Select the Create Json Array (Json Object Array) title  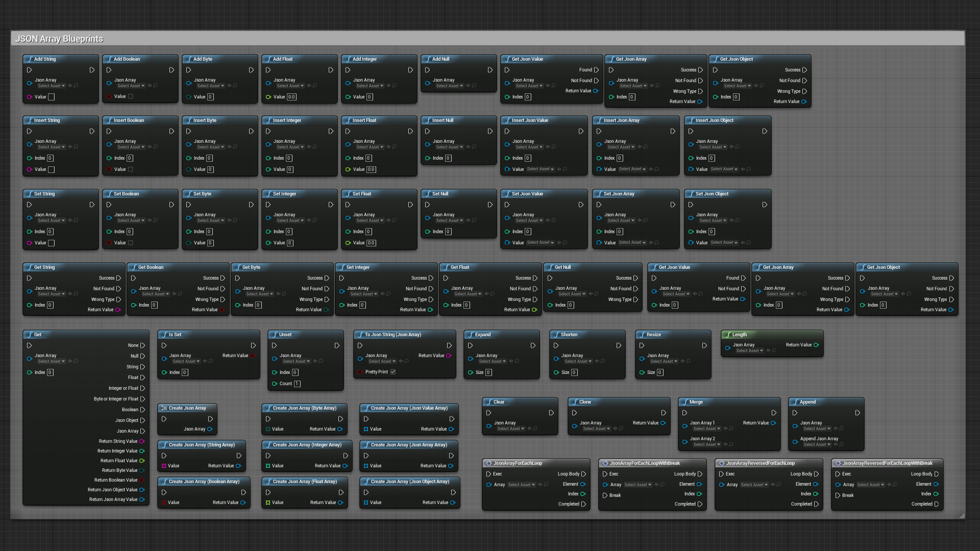[410, 482]
